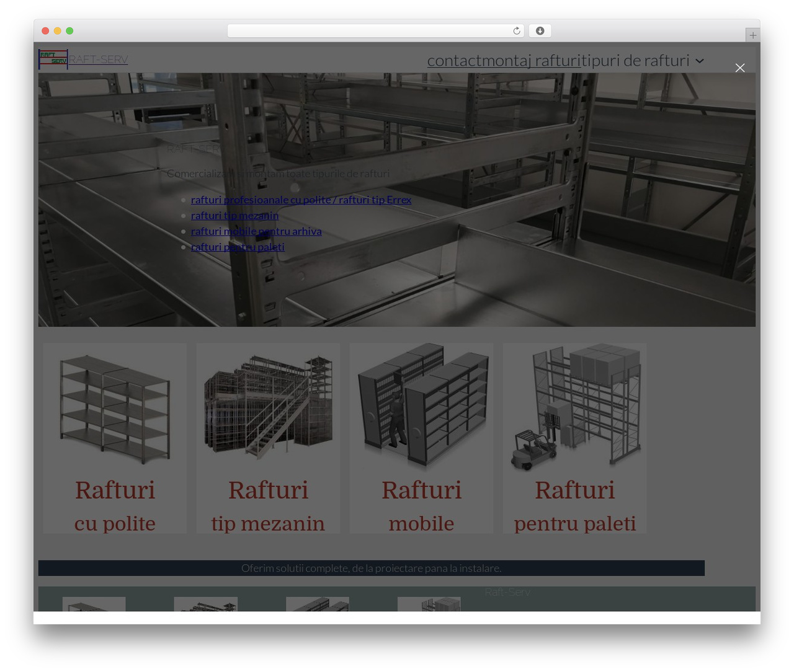Go to montaj rafturi page
Viewport: 794px width, 672px height.
pos(531,60)
